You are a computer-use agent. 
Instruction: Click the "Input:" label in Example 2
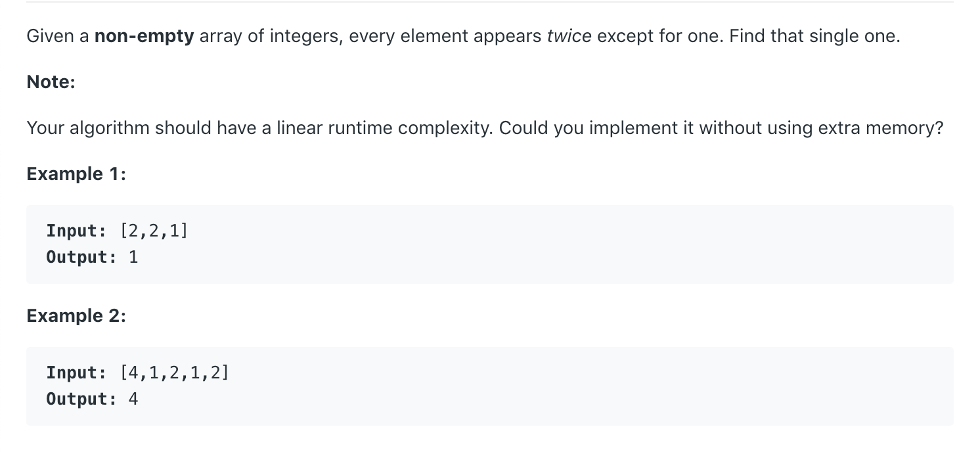pos(76,373)
